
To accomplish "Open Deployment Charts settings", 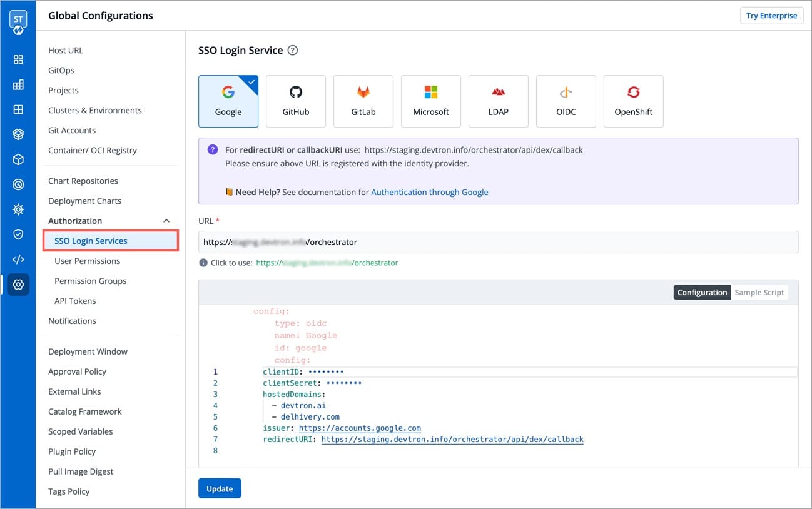I will [x=85, y=201].
